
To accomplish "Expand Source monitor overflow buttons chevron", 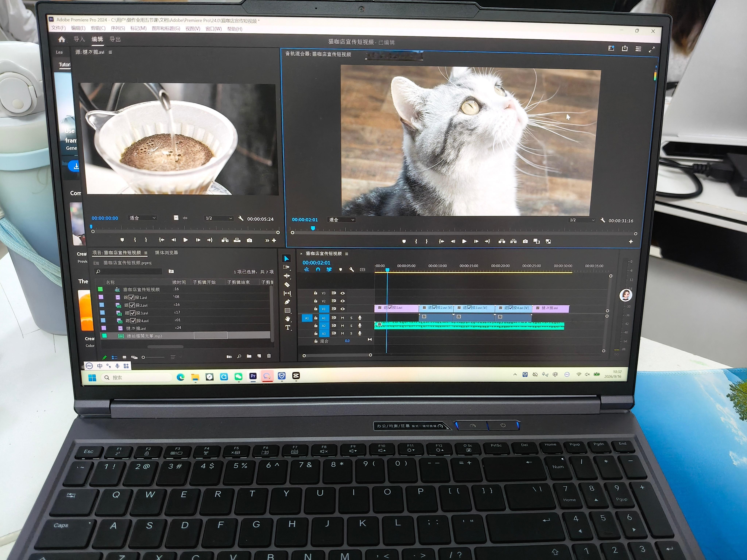I will click(x=267, y=240).
